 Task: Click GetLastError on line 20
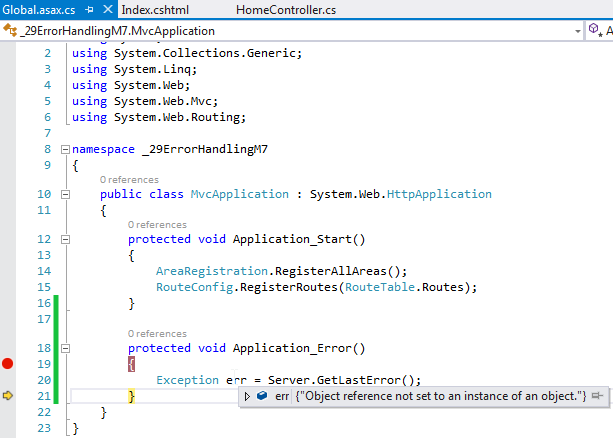click(x=358, y=380)
